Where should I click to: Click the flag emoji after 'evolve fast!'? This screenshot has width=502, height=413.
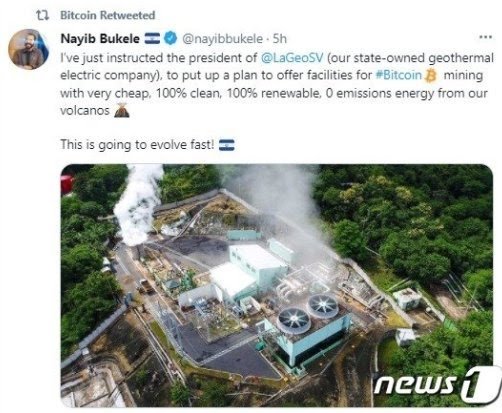227,145
